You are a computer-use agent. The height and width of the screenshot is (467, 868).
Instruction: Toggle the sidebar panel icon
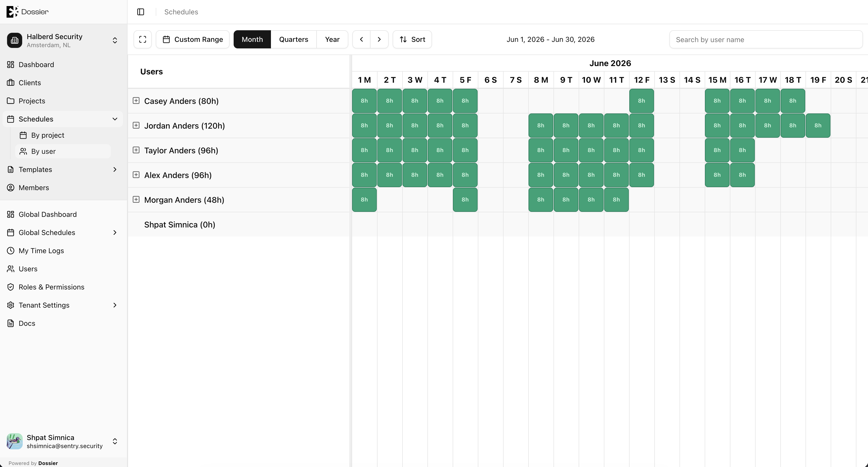(x=141, y=12)
